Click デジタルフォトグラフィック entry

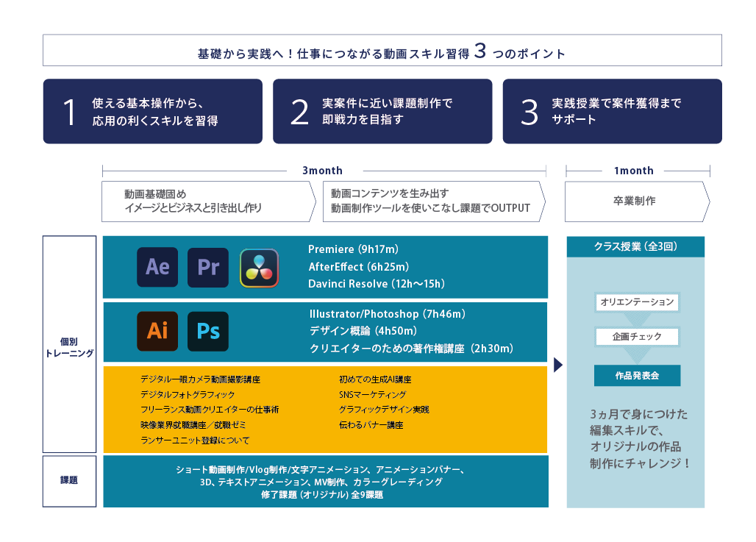click(188, 394)
